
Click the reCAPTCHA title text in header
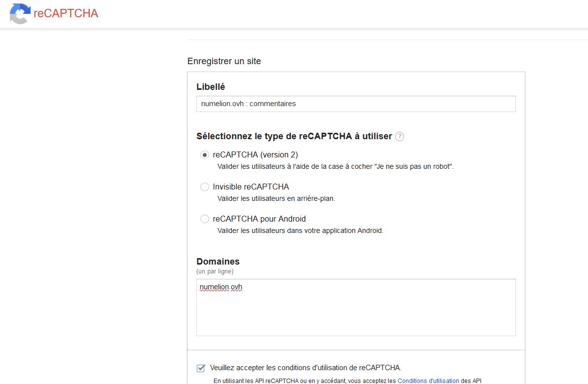(66, 13)
